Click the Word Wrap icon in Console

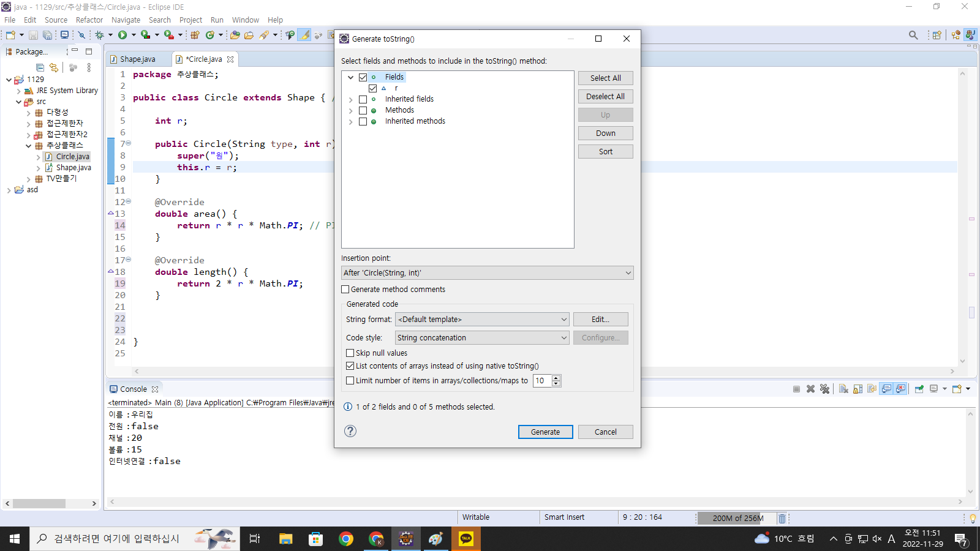point(872,389)
